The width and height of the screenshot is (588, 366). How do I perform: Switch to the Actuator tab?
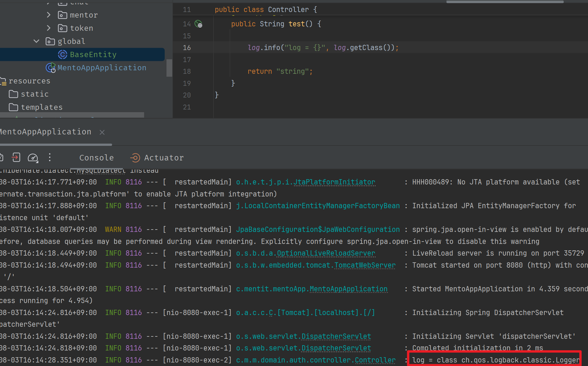(164, 158)
